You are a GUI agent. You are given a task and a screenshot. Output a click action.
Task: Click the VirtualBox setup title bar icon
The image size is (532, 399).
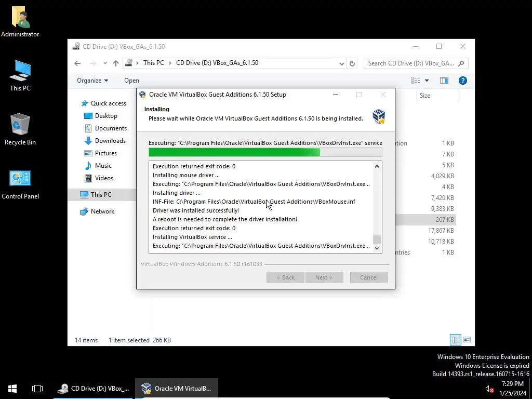(x=142, y=95)
